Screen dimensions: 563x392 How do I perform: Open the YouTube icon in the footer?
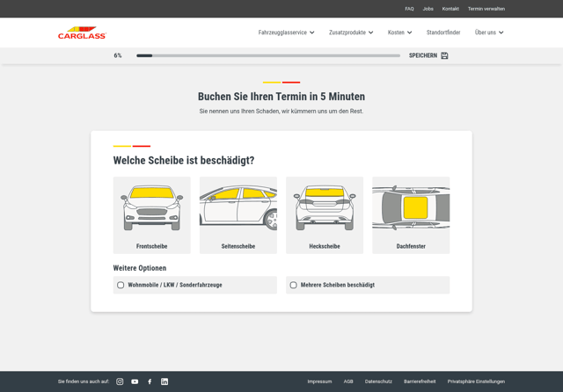[x=135, y=381]
